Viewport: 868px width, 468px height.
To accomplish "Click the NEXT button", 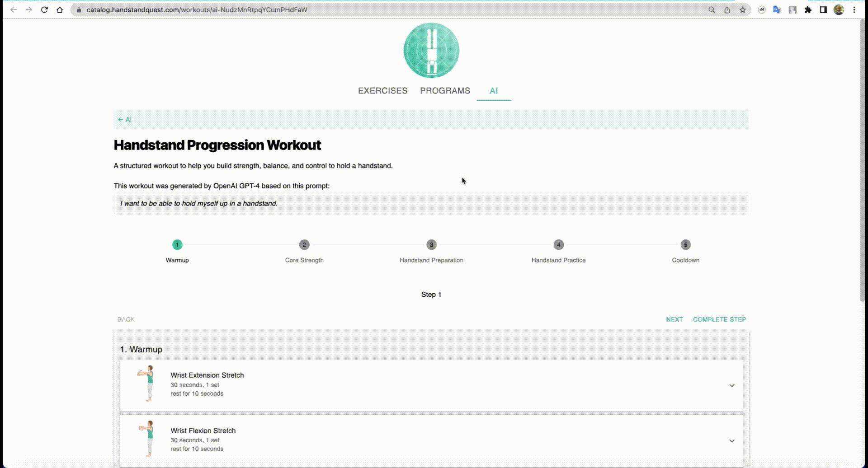I will [674, 319].
